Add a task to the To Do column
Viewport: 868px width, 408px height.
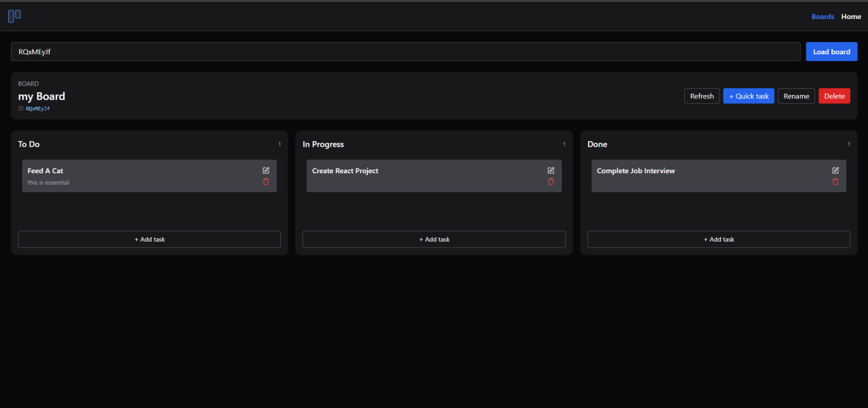(x=149, y=239)
